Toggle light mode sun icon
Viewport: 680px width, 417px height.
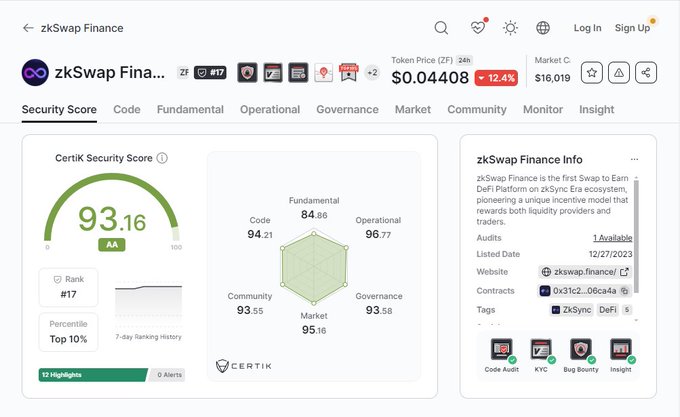coord(510,28)
